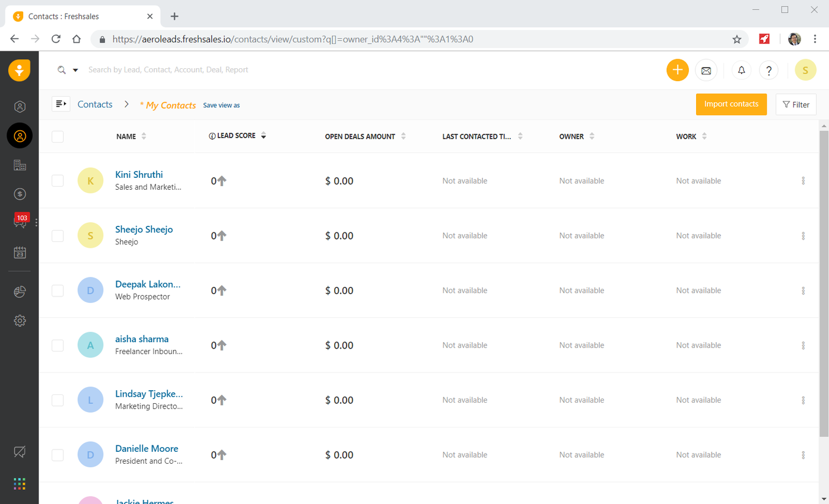829x504 pixels.
Task: Open Deals dollar icon in sidebar
Action: [x=20, y=194]
